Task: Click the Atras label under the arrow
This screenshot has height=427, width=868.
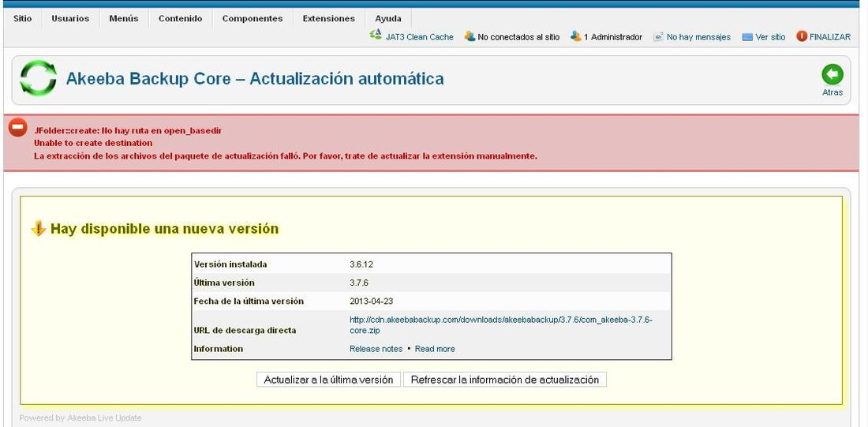Action: coord(832,92)
